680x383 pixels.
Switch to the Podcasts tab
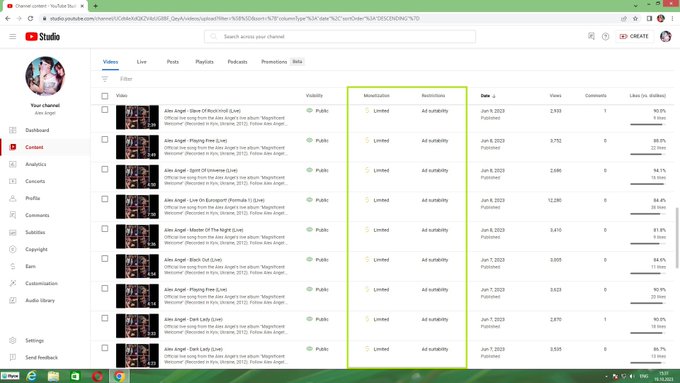[237, 62]
